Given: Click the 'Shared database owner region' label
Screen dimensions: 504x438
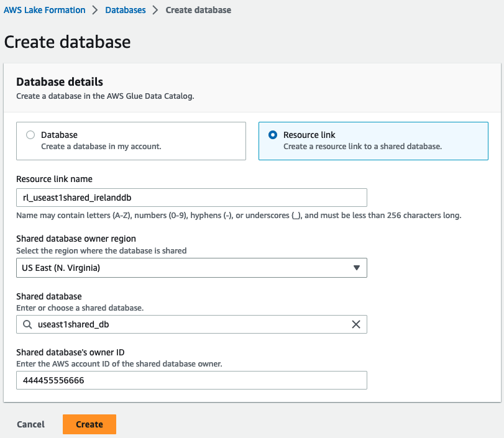Looking at the screenshot, I should tap(76, 239).
